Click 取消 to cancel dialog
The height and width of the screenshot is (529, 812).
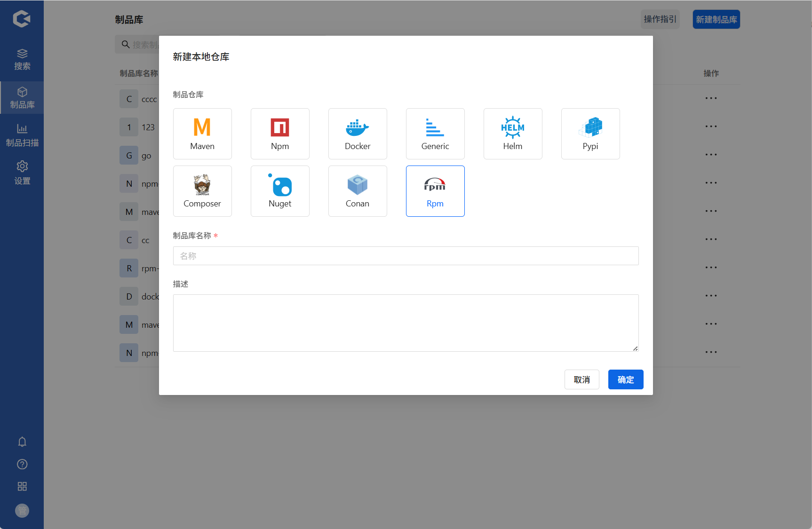coord(582,379)
